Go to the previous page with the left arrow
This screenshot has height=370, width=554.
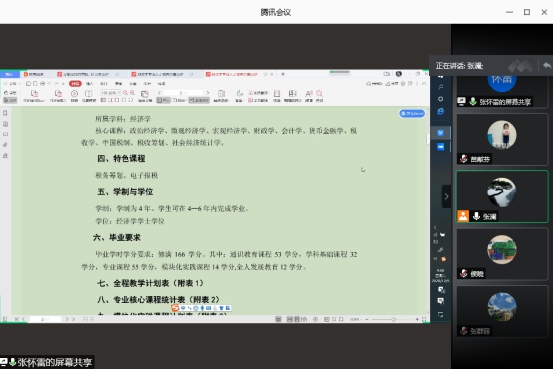click(160, 93)
